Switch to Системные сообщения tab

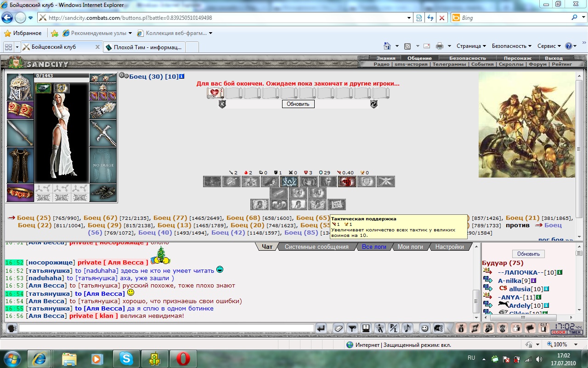(316, 247)
